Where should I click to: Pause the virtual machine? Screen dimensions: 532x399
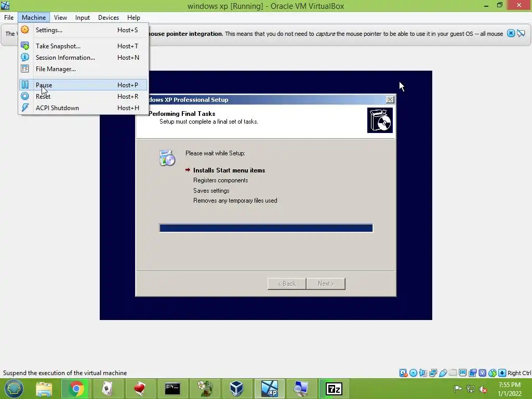point(83,85)
